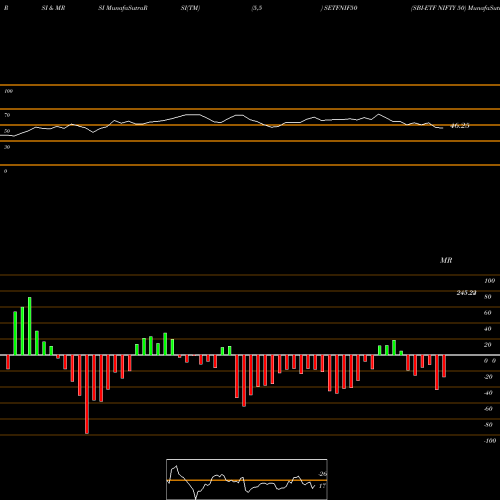
Task: Click the 'SI(TM)' header text
Action: pos(190,8)
